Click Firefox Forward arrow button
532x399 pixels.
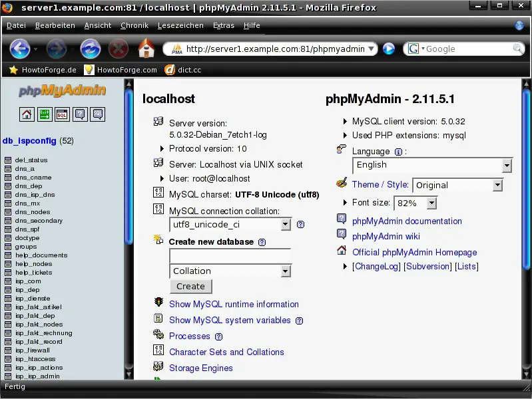(57, 49)
